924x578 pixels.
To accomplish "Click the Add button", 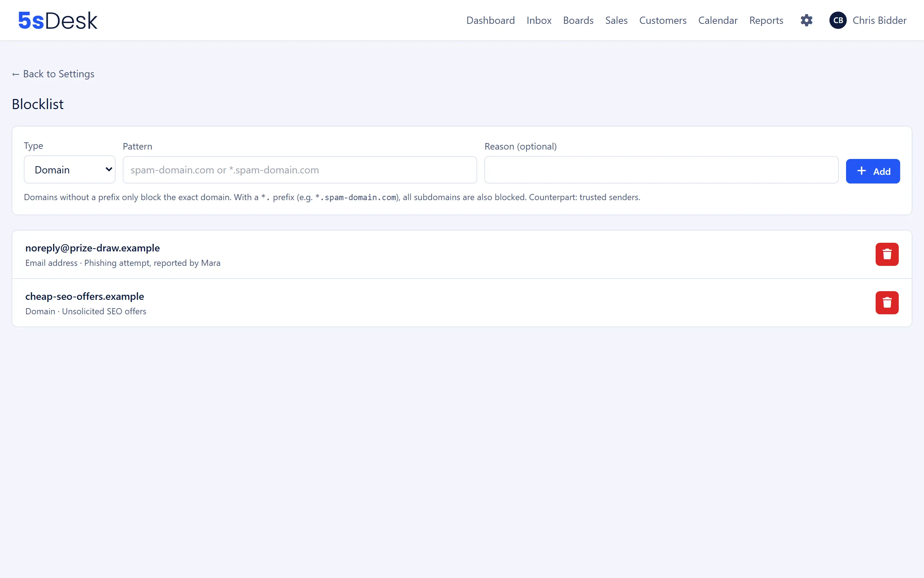I will (872, 171).
